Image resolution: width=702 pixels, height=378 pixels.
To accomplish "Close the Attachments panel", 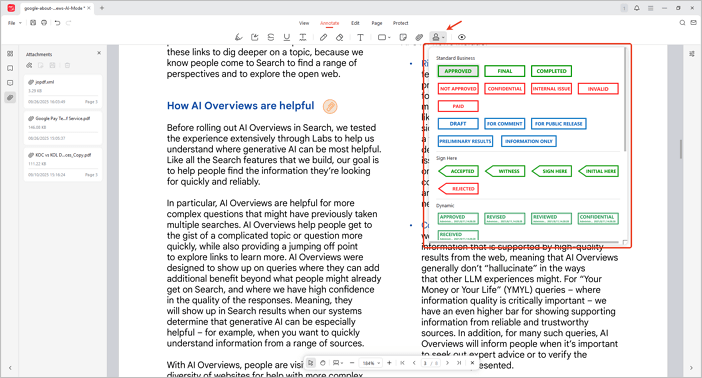I will (x=99, y=53).
